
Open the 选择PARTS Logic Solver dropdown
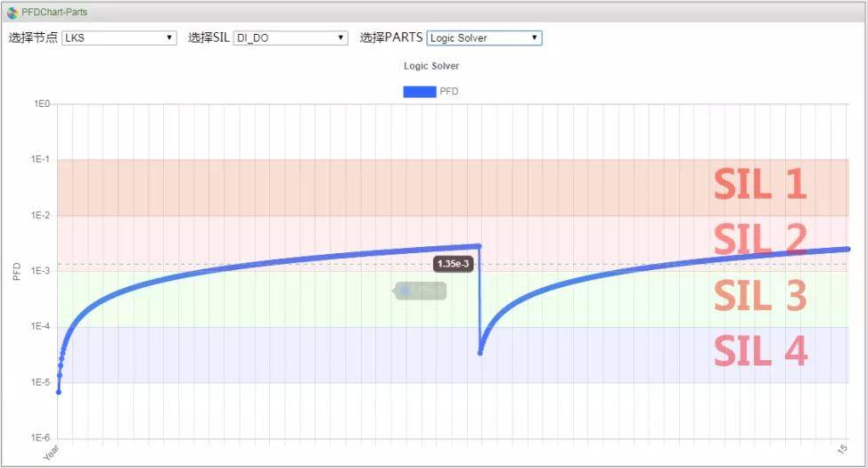[x=484, y=38]
